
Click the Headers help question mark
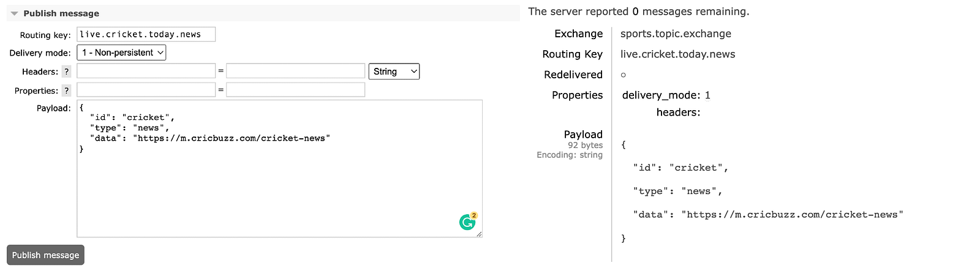tap(66, 72)
